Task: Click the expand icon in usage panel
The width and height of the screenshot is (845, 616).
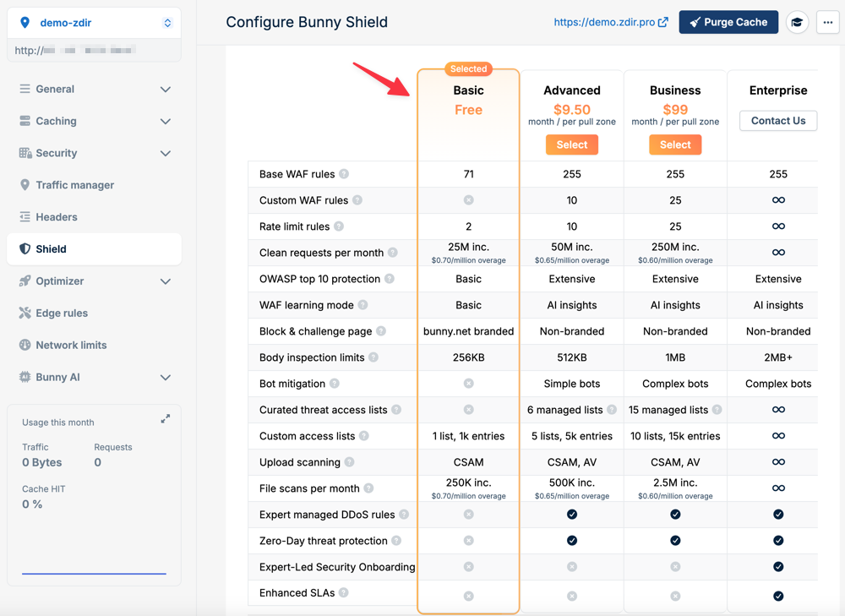Action: pyautogui.click(x=166, y=419)
